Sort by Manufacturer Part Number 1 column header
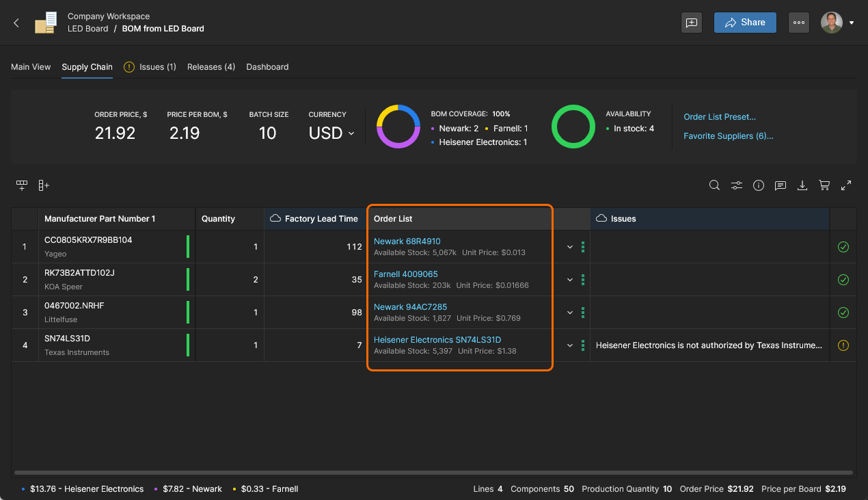This screenshot has width=868, height=500. [x=117, y=219]
